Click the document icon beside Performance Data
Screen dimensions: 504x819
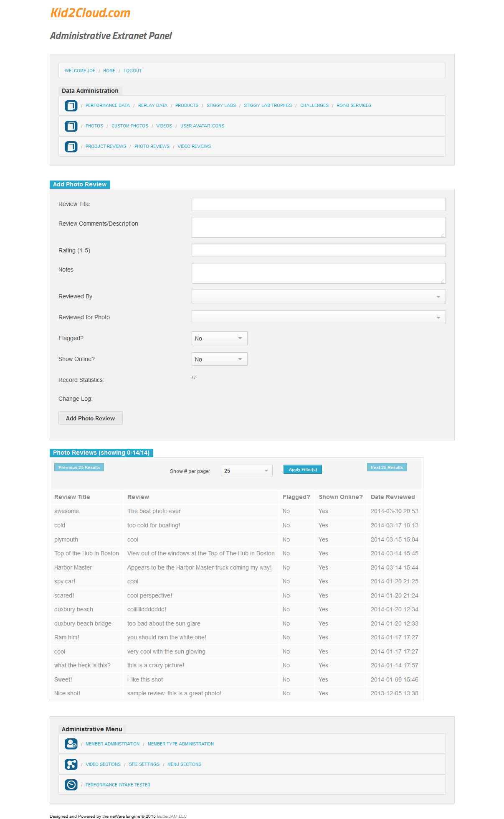coord(71,106)
